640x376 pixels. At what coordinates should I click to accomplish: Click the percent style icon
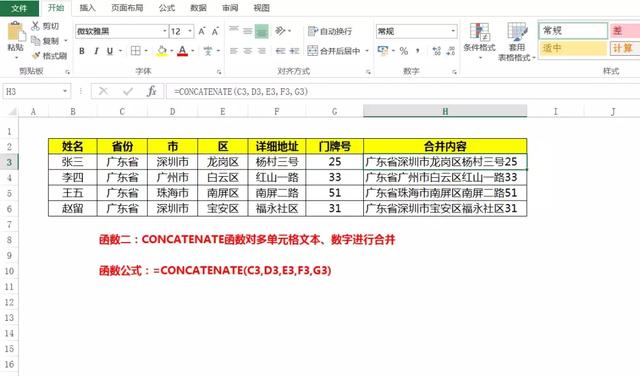click(x=404, y=51)
